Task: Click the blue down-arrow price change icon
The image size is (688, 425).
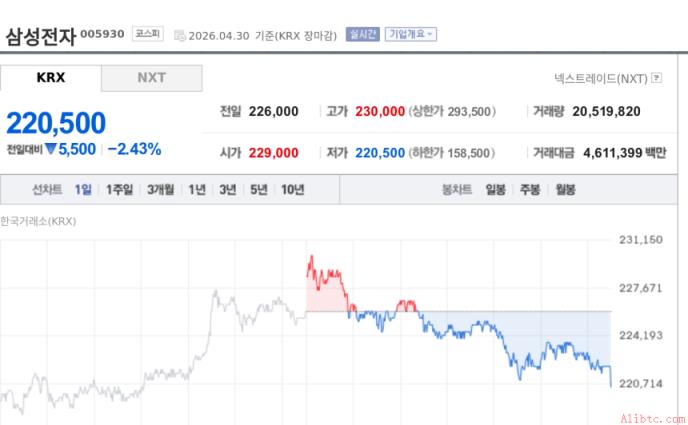Action: tap(50, 149)
